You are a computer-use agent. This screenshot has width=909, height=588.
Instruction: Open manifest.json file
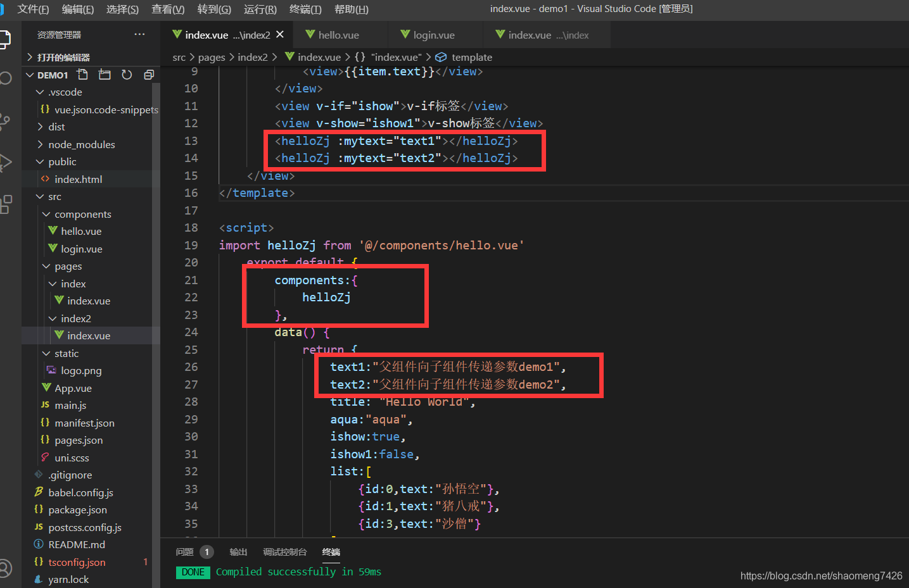pyautogui.click(x=84, y=423)
